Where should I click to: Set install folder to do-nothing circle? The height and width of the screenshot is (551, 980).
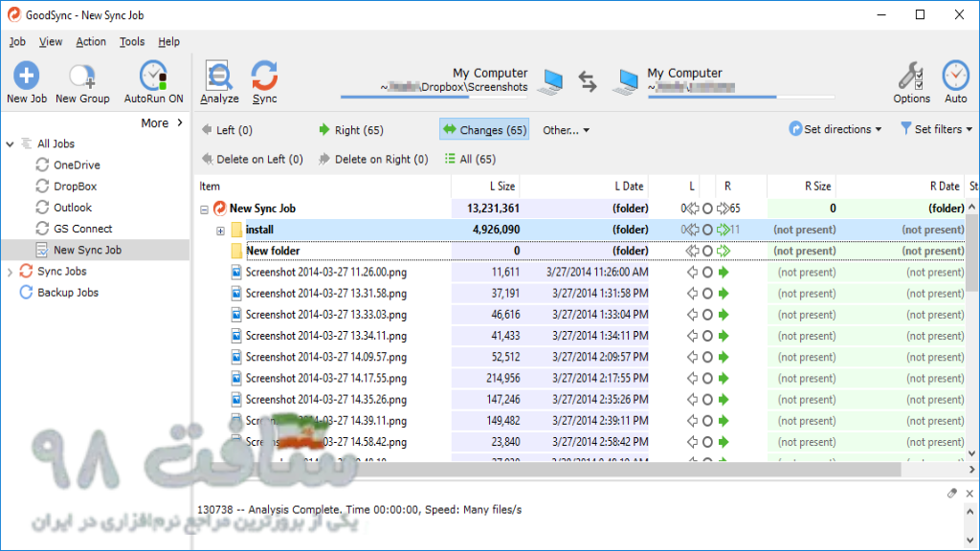click(707, 230)
